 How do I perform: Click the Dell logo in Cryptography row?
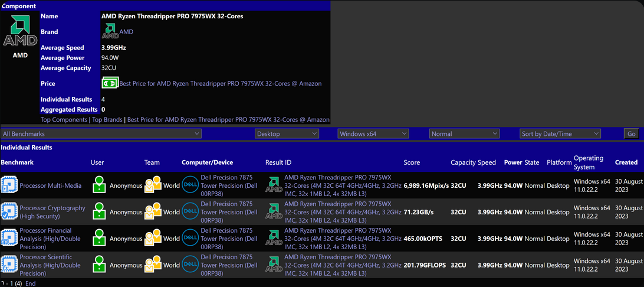[190, 211]
